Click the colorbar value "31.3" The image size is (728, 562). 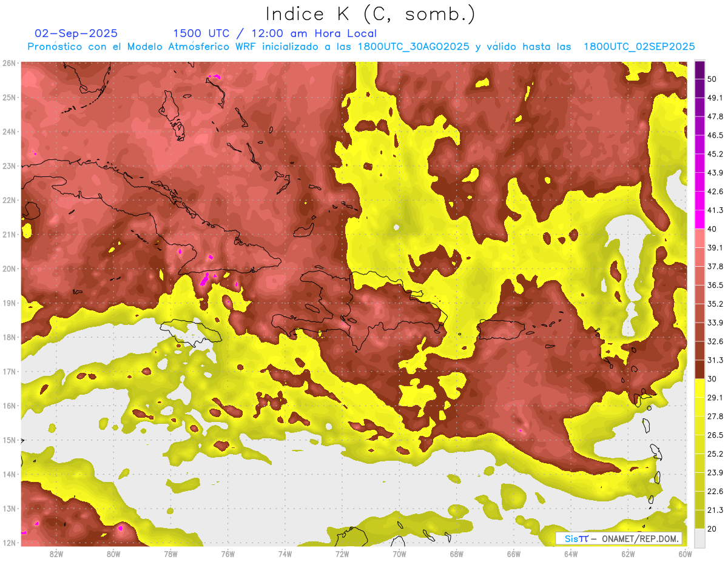coord(715,360)
